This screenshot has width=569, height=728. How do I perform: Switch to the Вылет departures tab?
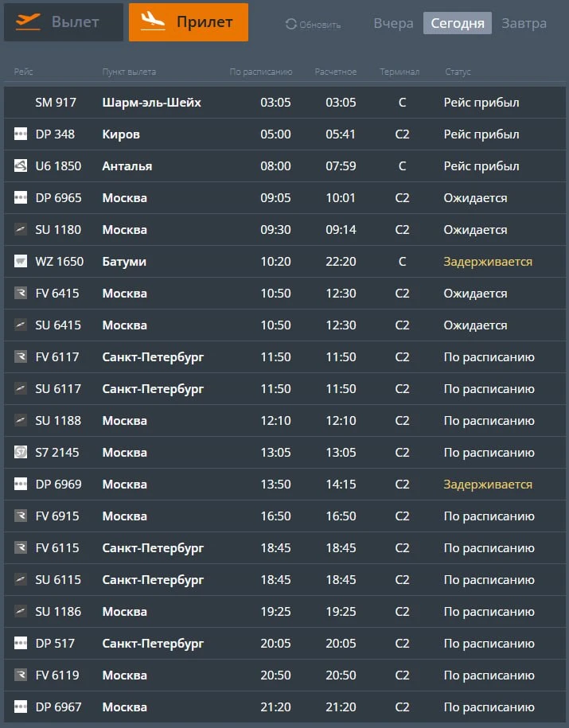click(64, 22)
